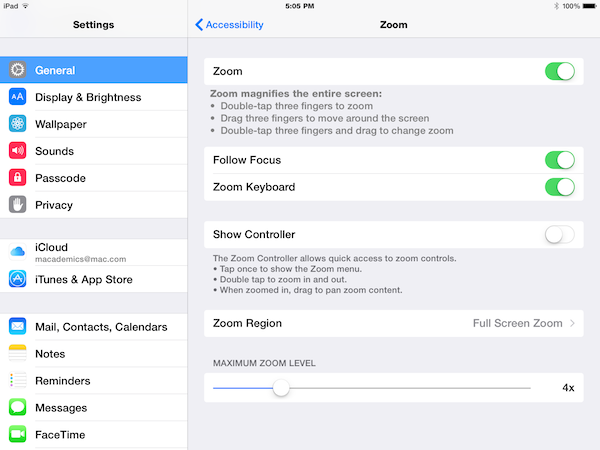Select the Sounds speaker icon

(x=17, y=151)
